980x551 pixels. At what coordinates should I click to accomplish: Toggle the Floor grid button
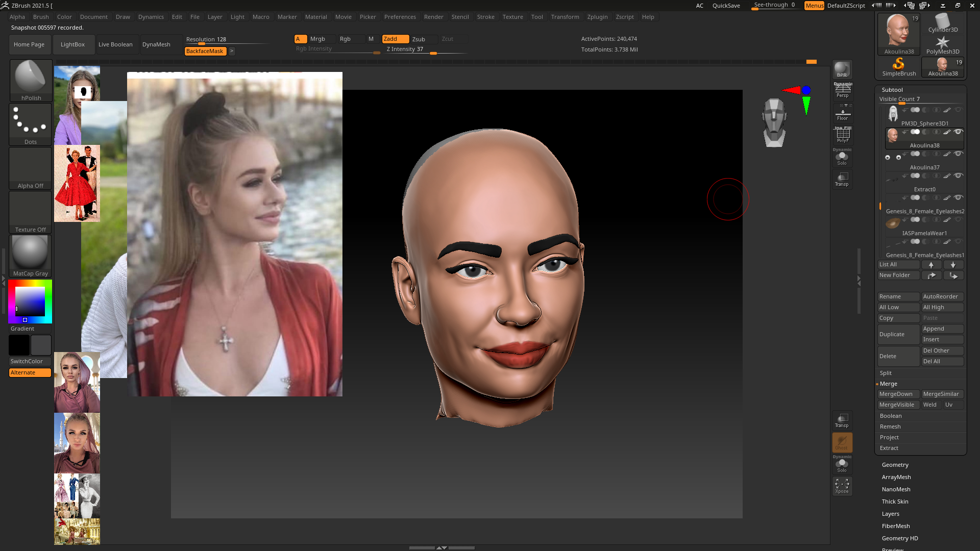point(842,113)
